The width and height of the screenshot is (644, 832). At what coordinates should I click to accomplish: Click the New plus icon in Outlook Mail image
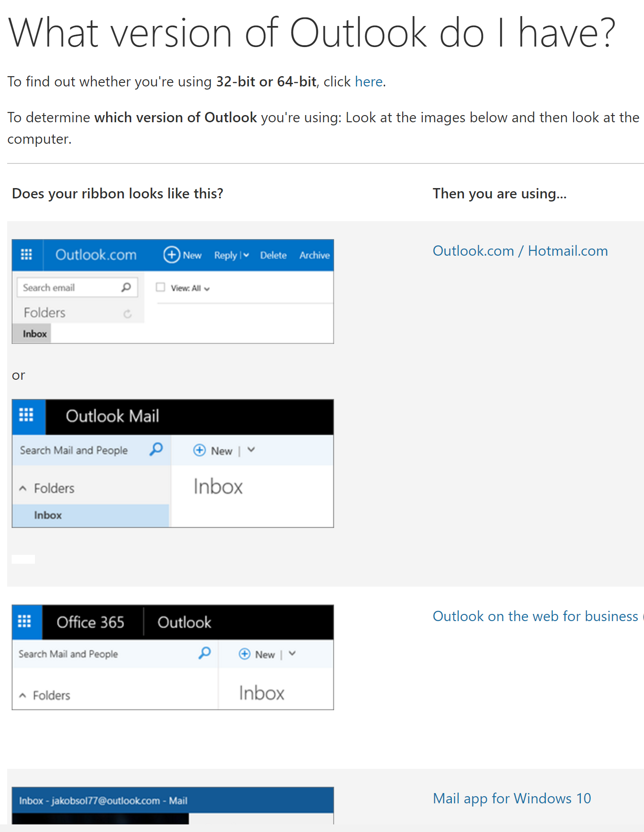[x=199, y=450]
